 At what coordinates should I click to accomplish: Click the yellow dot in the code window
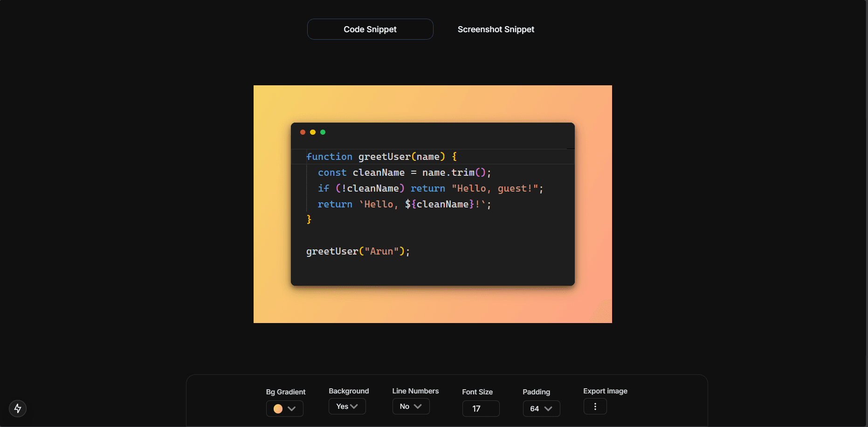313,132
